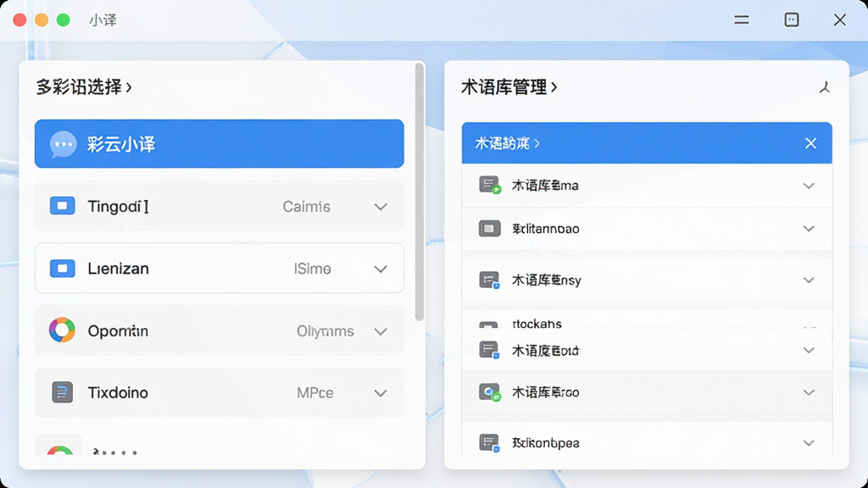Open the 多彩语选择 header link
Image resolution: width=868 pixels, height=488 pixels.
pos(84,87)
